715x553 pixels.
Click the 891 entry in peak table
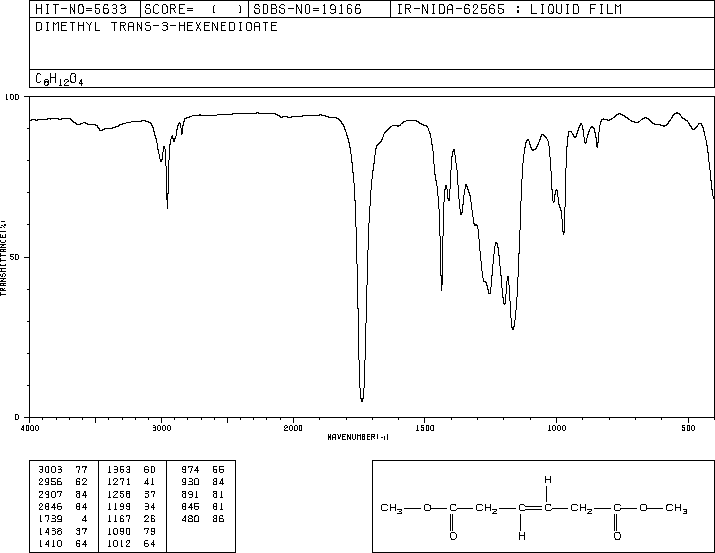coord(190,494)
